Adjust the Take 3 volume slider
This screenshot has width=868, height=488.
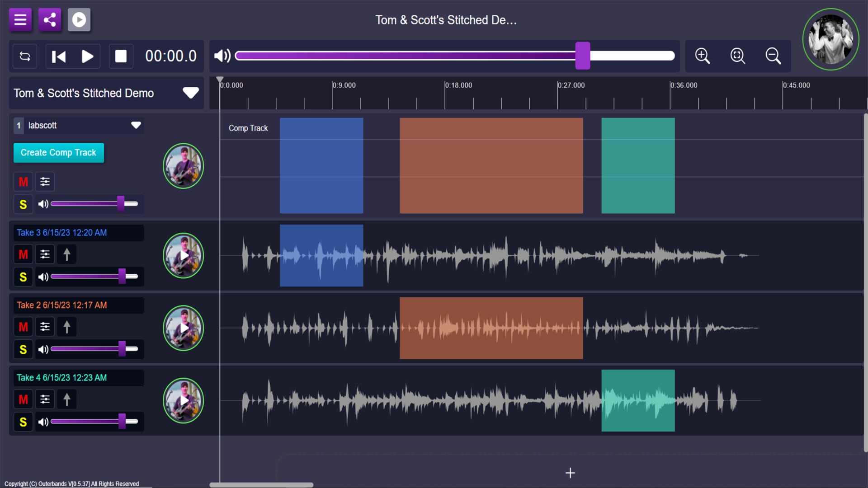[122, 276]
